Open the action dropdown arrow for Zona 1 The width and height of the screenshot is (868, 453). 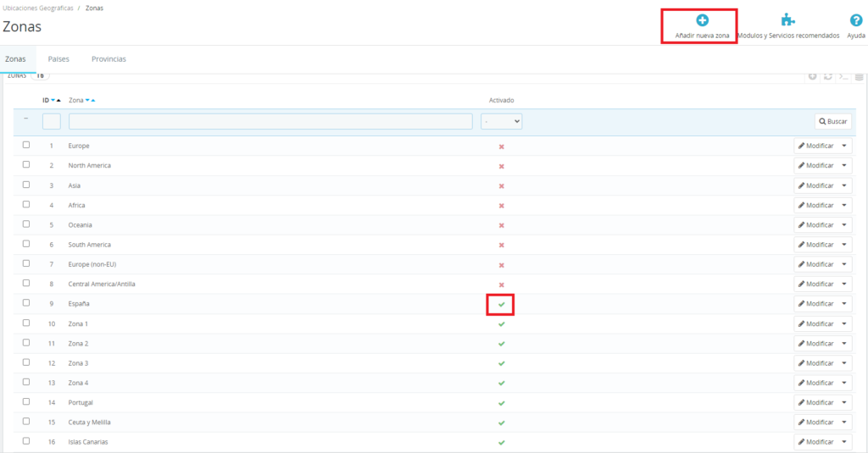[844, 323]
